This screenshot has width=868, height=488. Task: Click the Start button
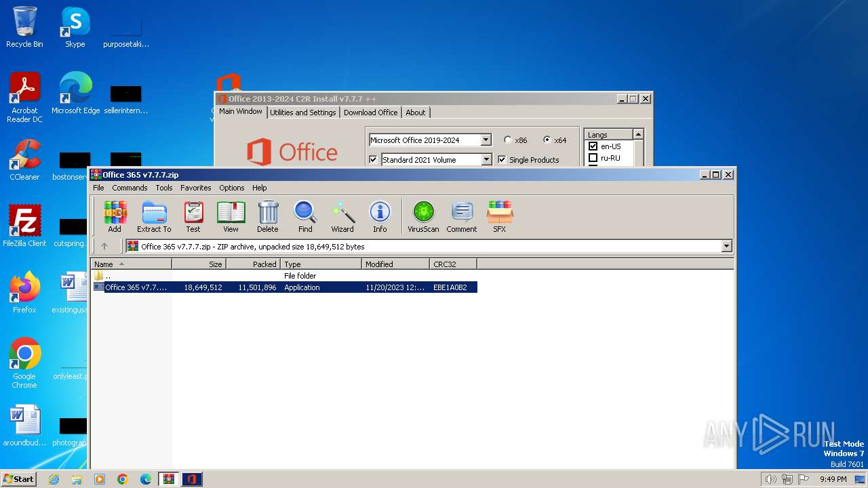pyautogui.click(x=19, y=479)
